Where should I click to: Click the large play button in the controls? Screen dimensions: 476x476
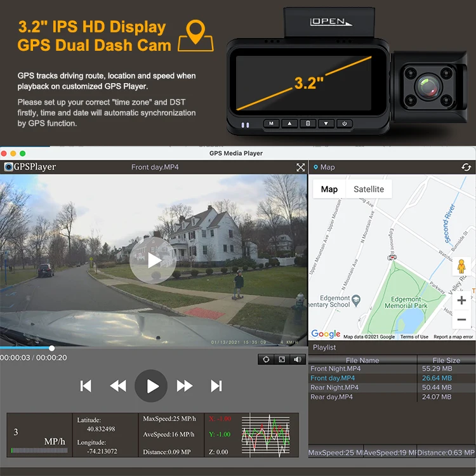(x=151, y=386)
